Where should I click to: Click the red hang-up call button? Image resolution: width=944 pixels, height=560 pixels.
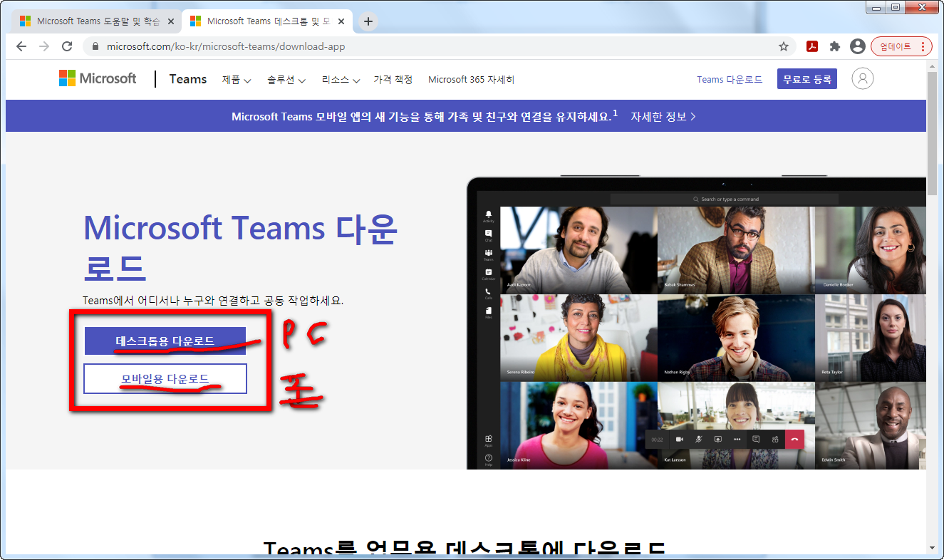pyautogui.click(x=794, y=440)
